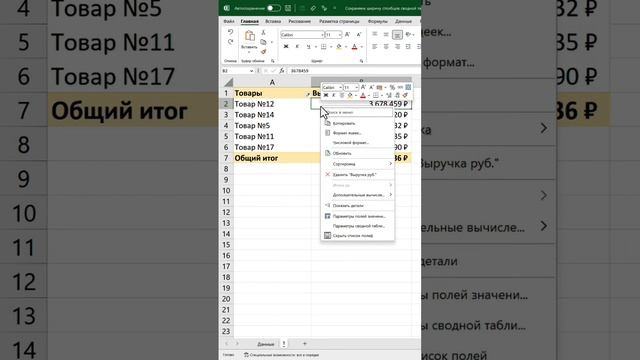Click the formula bar showing 3678459

coord(353,71)
